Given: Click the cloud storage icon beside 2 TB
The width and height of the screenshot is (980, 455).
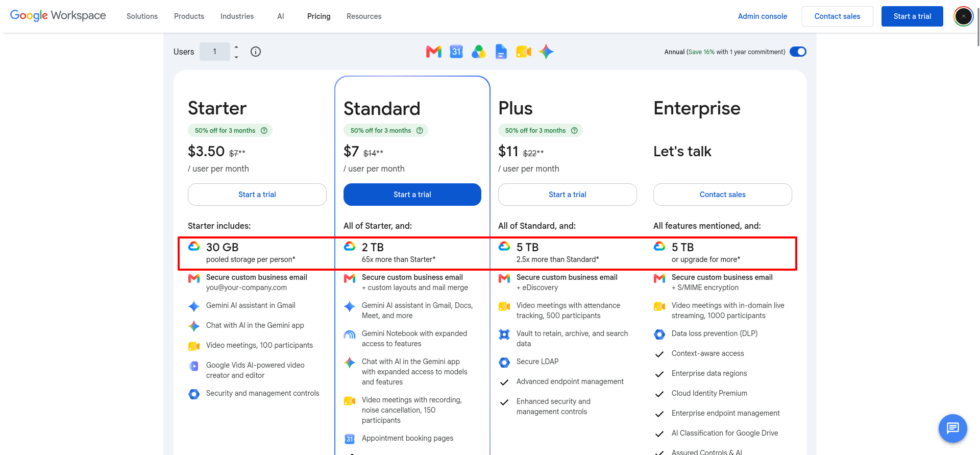Looking at the screenshot, I should click(350, 246).
